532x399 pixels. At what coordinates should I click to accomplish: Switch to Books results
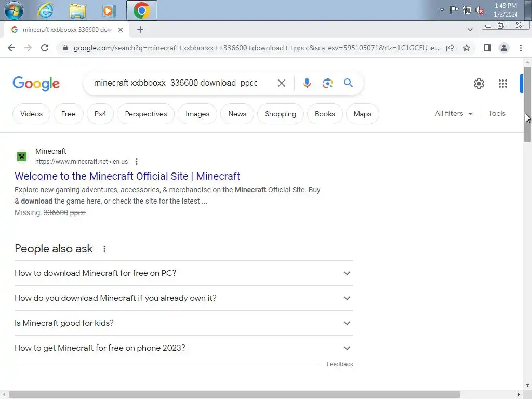pyautogui.click(x=325, y=114)
